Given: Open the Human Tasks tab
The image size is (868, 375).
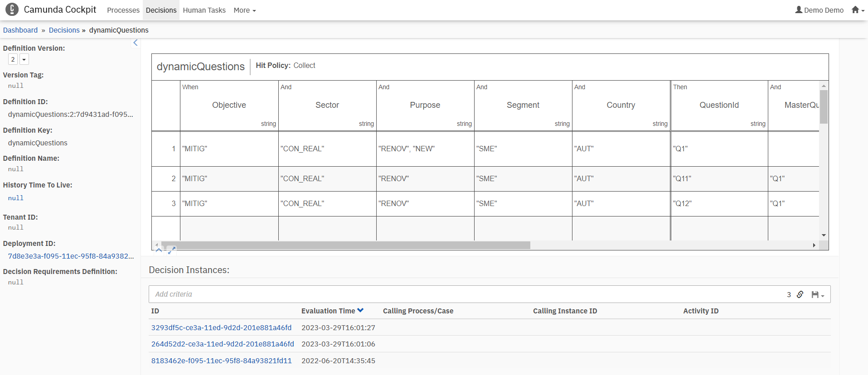Looking at the screenshot, I should point(204,10).
